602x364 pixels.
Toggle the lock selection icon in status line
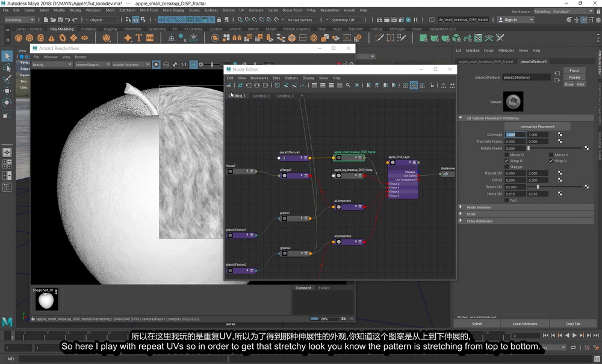(219, 20)
